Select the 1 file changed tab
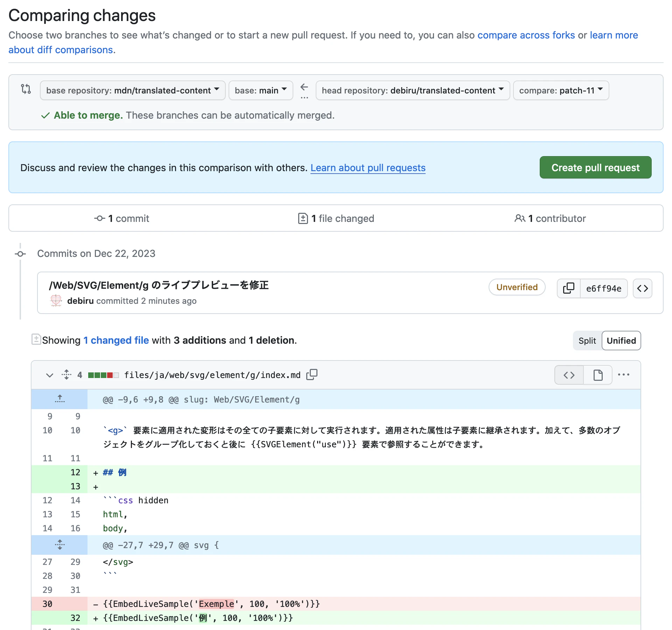Viewport: 672px width, 630px height. tap(336, 218)
